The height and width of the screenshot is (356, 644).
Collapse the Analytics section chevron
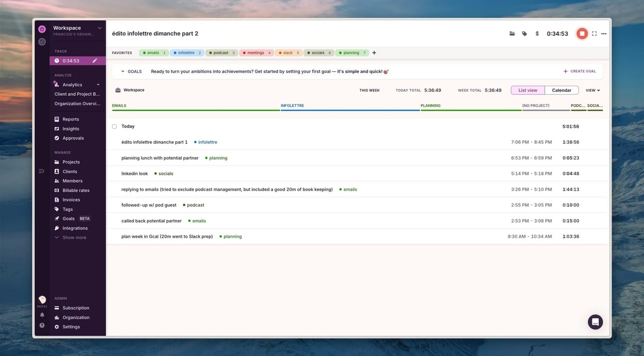coord(98,85)
